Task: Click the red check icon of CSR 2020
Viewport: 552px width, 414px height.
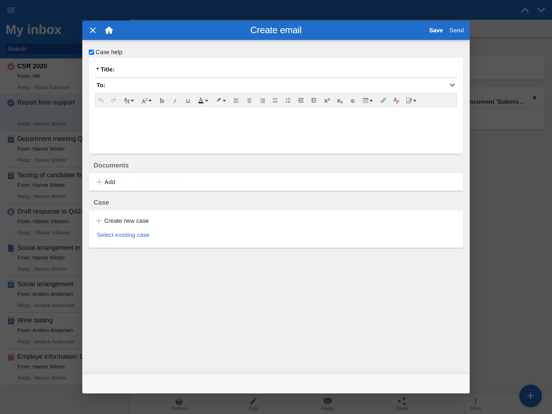Action: pos(11,66)
